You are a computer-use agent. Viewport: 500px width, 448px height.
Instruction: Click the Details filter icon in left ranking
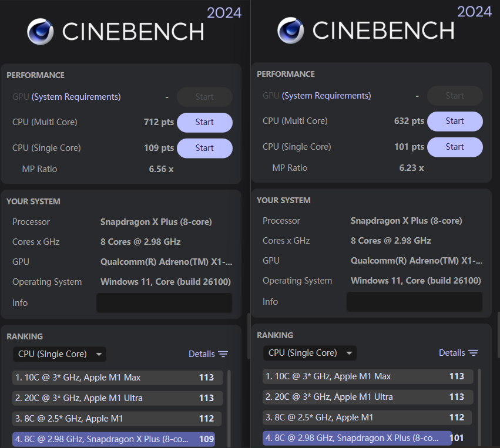pyautogui.click(x=223, y=354)
